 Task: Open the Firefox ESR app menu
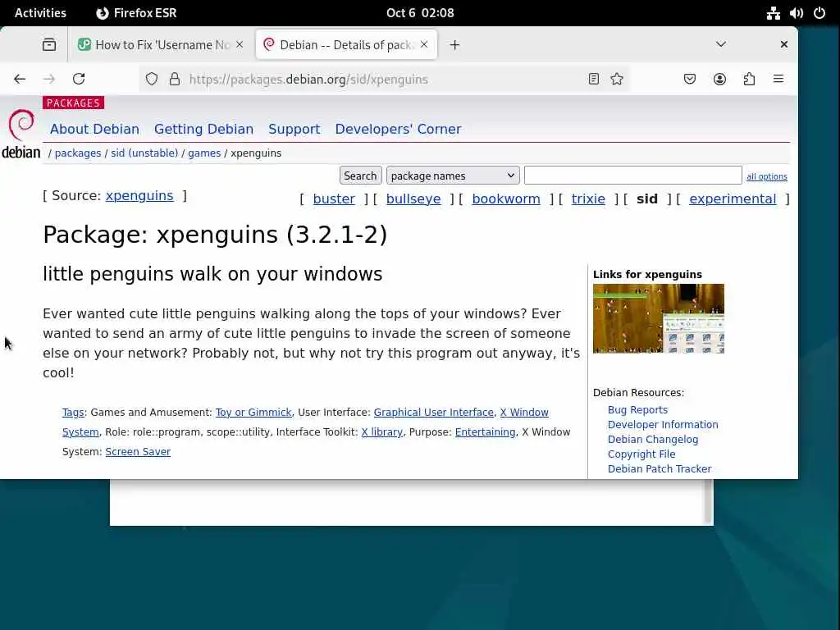pos(136,13)
